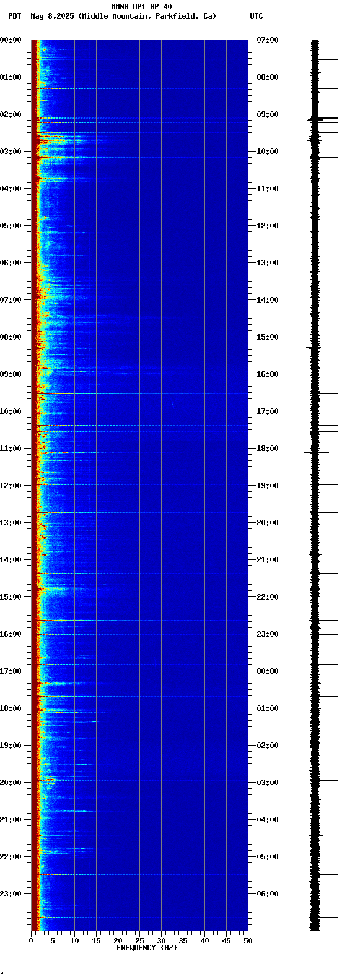Click the 08:00 UTC time label

(x=268, y=77)
